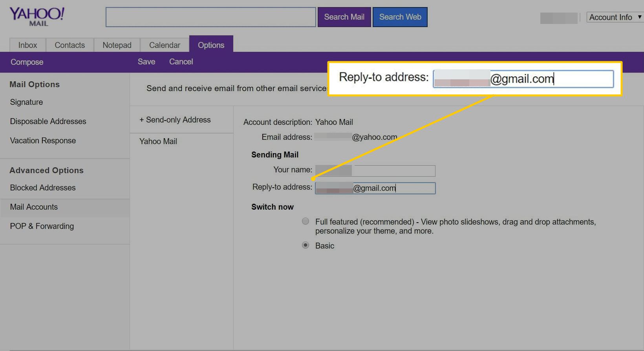Click the Search Web button
The height and width of the screenshot is (351, 644).
400,17
